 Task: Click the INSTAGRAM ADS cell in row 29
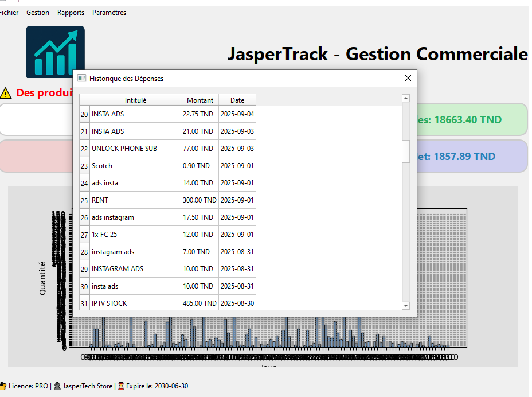tap(135, 269)
